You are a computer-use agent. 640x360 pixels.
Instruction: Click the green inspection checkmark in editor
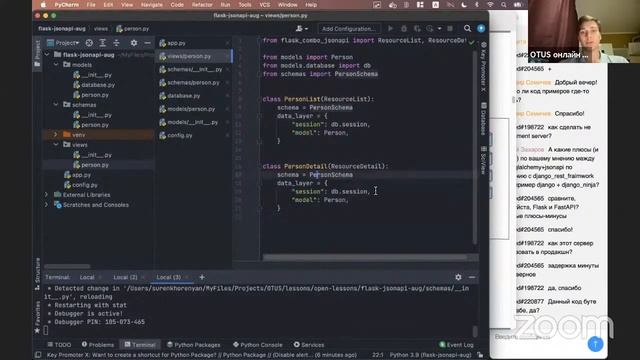[x=472, y=42]
